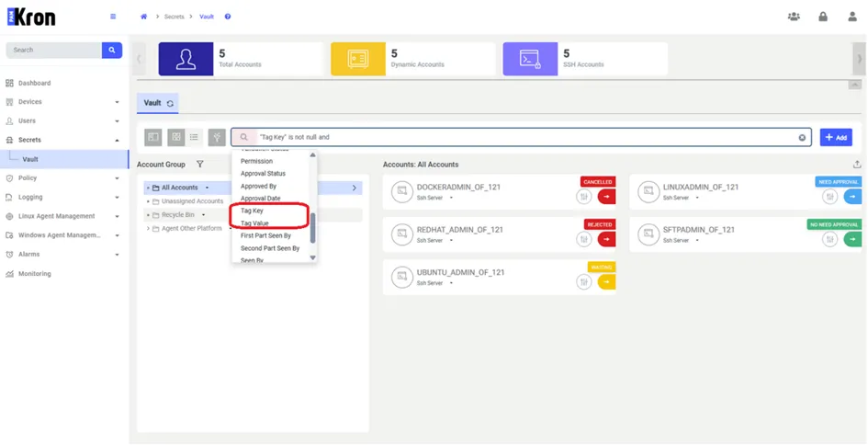Viewport: 868px width, 445px height.
Task: Expand the Policy sidebar menu
Action: click(117, 178)
